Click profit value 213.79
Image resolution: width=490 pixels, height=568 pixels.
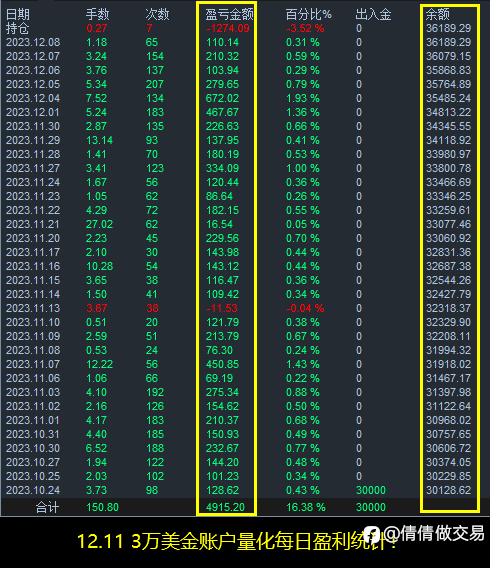point(222,337)
